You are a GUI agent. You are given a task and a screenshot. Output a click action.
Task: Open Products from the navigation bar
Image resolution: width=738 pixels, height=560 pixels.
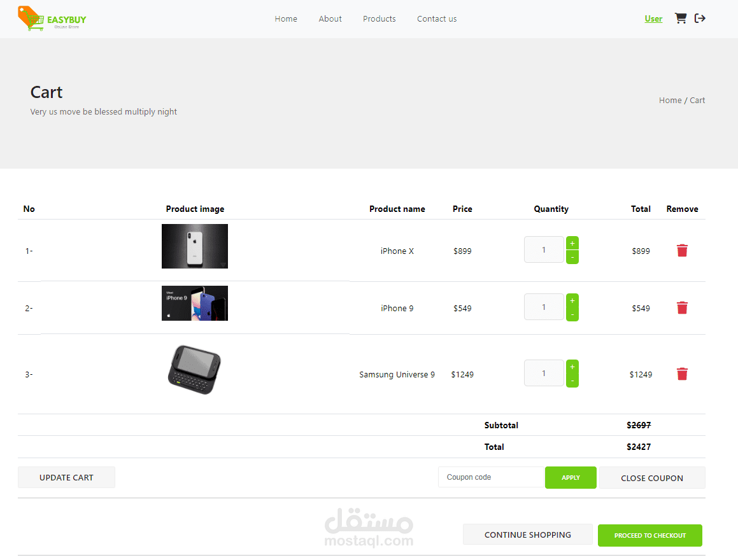click(379, 19)
